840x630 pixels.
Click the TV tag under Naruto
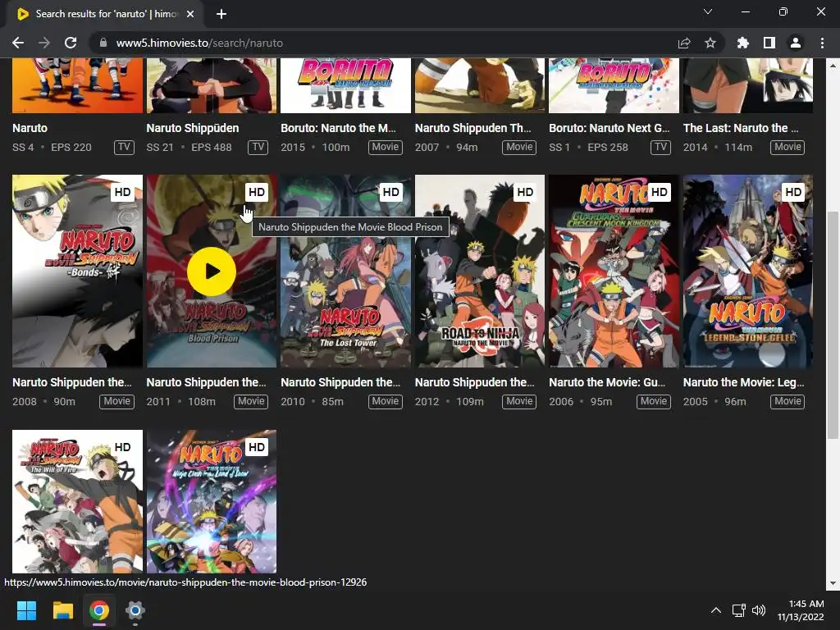tap(124, 147)
